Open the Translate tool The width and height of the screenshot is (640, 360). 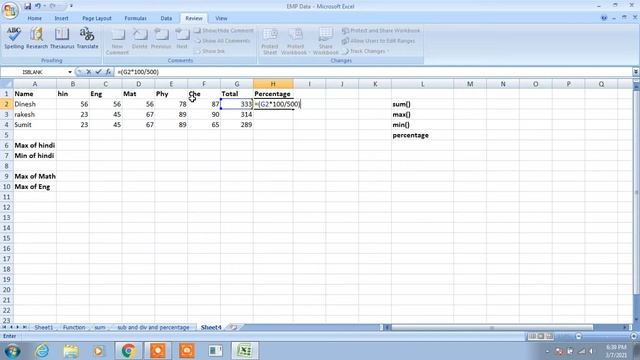click(87, 38)
